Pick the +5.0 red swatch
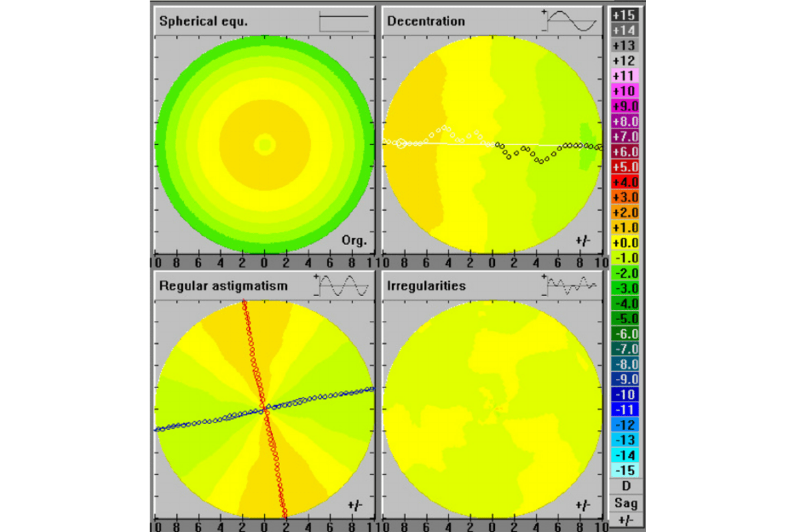 625,166
